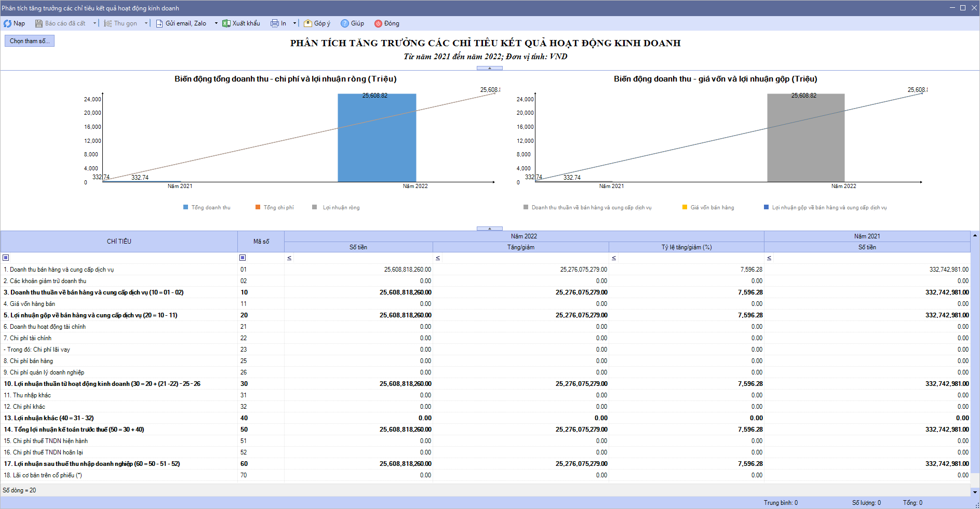Viewport: 980px width, 509px height.
Task: Click Lợi nhuận ròng legend color swatch
Action: pyautogui.click(x=315, y=207)
